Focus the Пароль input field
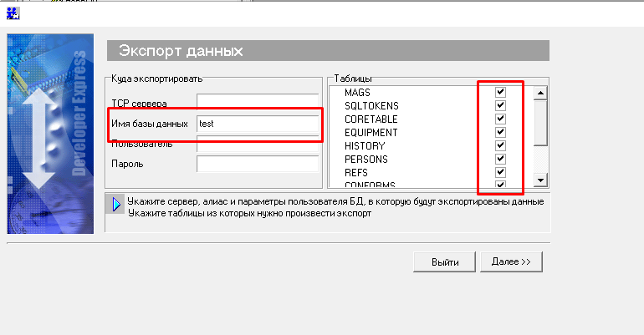The height and width of the screenshot is (335, 644). point(257,164)
